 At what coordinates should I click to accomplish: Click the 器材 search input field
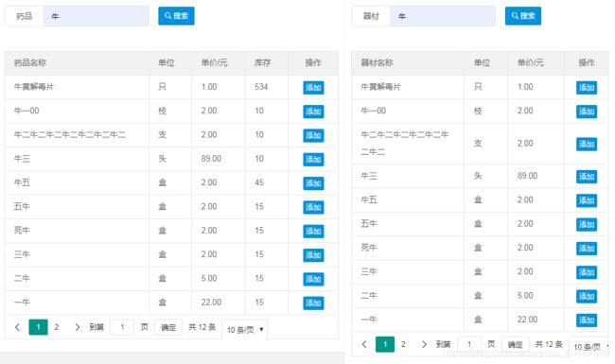443,16
